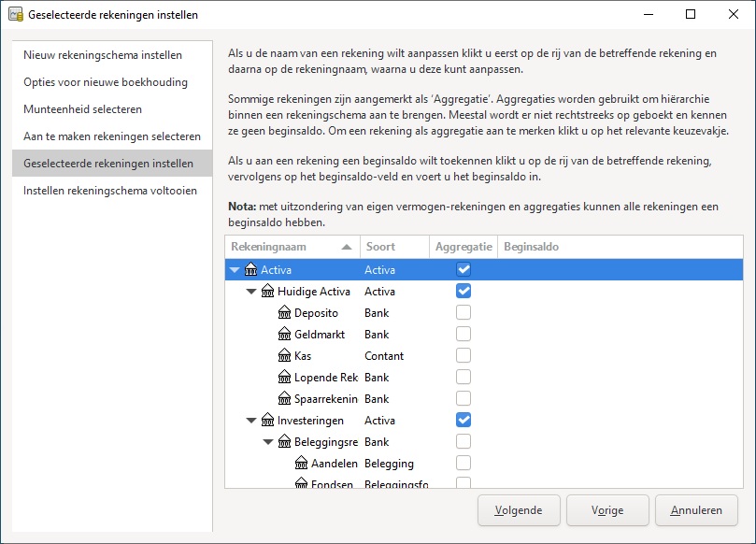Click the bank icon beside Spaarrekening
Image resolution: width=756 pixels, height=544 pixels.
[285, 399]
